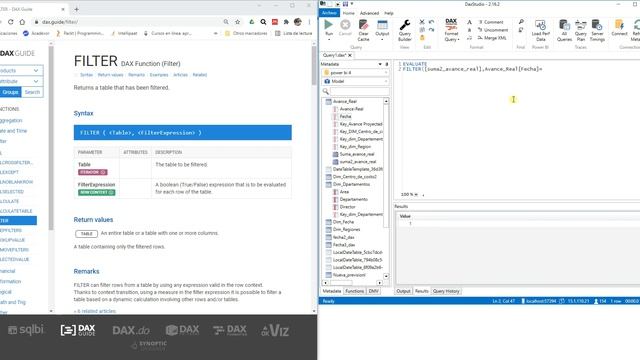The image size is (640, 360).
Task: Select the Groups button in DAX Guide sidebar
Action: pyautogui.click(x=10, y=92)
